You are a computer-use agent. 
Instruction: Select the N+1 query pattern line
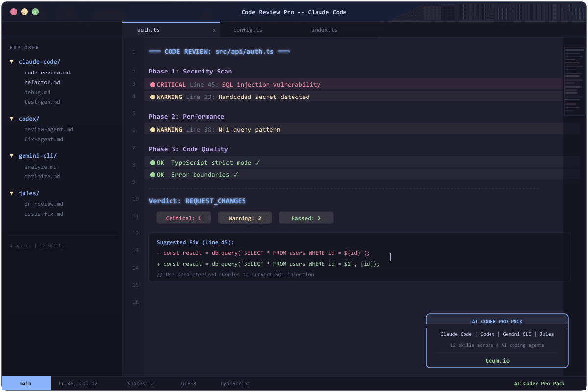pos(354,129)
